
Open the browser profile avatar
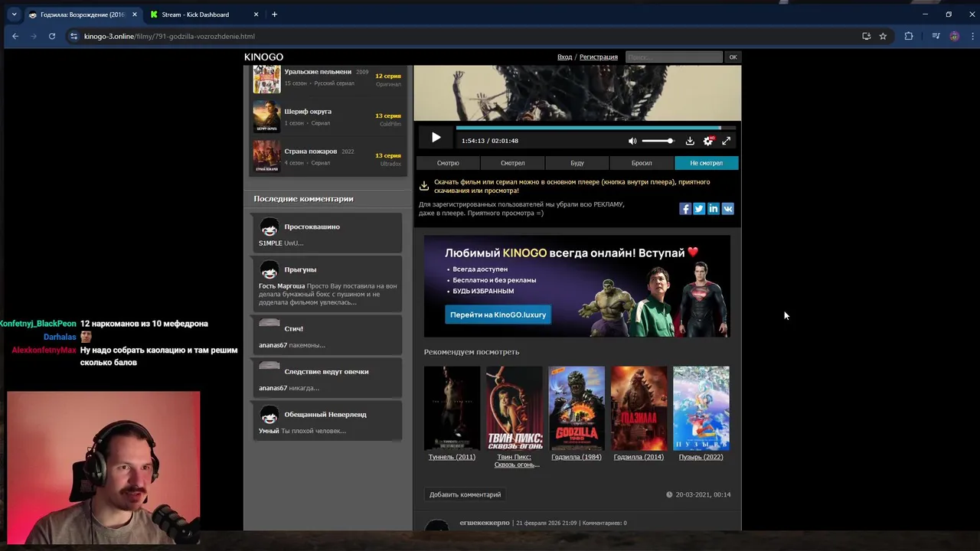954,36
